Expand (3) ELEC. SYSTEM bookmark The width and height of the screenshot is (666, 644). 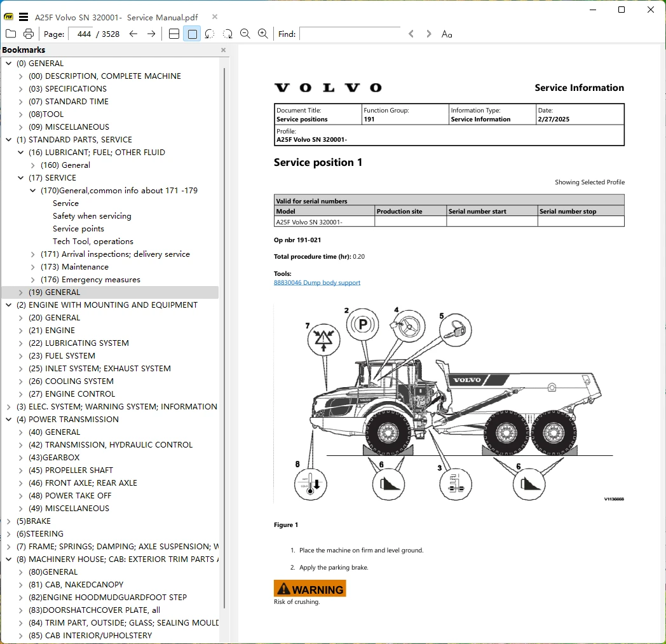point(8,406)
